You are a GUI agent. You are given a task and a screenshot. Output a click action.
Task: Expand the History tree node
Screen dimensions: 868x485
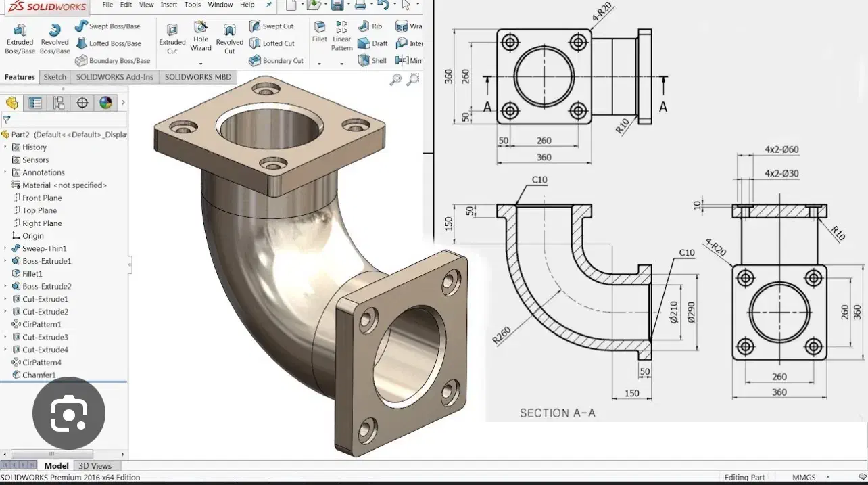[x=5, y=147]
